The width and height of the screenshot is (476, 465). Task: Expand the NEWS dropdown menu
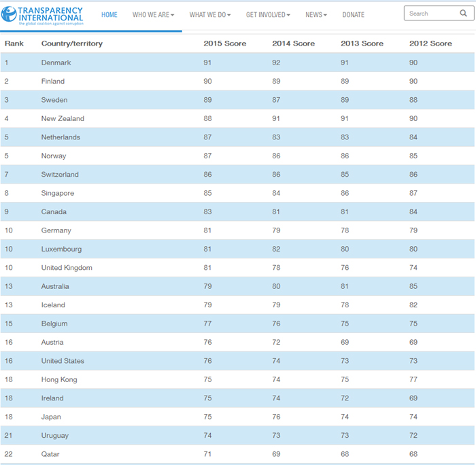(316, 15)
